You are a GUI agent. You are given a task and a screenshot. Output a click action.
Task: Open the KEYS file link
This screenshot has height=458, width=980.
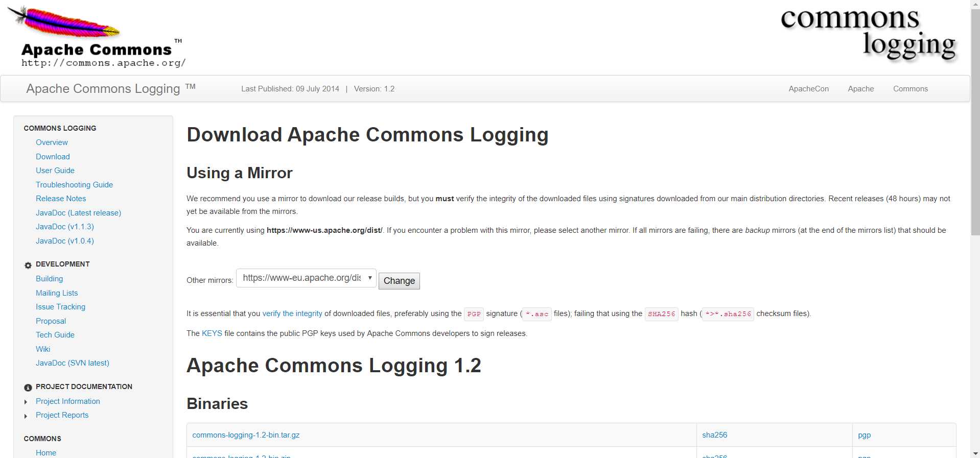(212, 333)
